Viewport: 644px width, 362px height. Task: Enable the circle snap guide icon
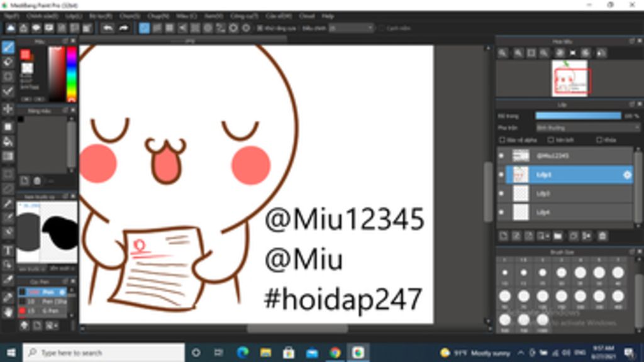pyautogui.click(x=208, y=28)
